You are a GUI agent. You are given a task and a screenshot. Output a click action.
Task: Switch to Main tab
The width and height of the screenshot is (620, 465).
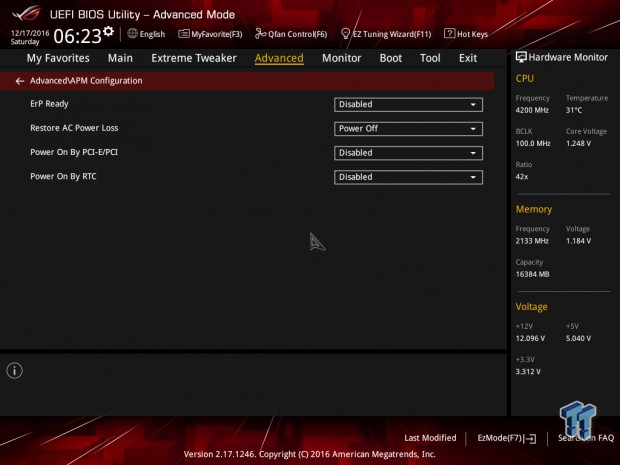[120, 58]
